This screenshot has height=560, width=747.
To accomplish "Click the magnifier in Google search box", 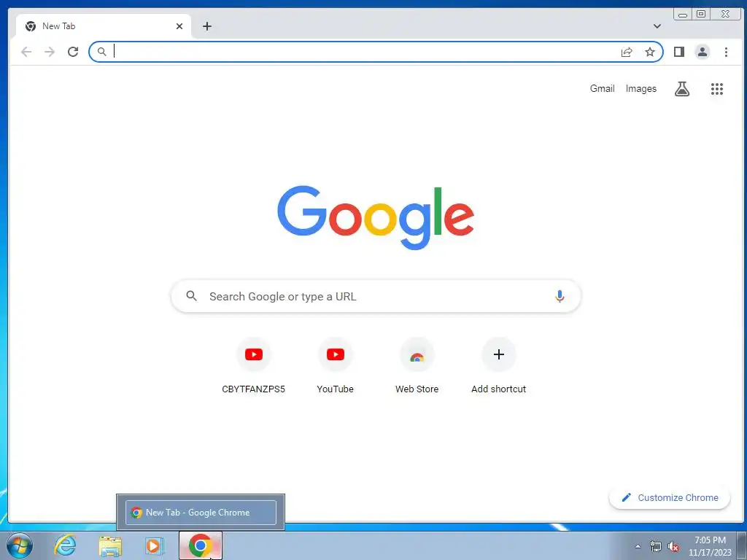I will pyautogui.click(x=192, y=296).
